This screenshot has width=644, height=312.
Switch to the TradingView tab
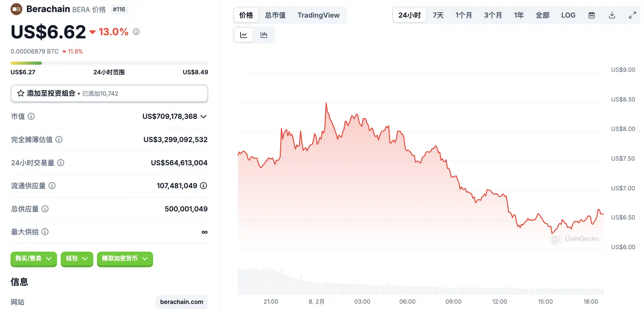click(318, 15)
